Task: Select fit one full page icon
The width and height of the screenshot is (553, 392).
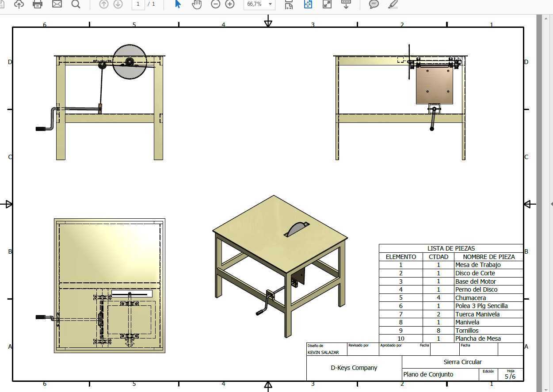Action: pyautogui.click(x=308, y=4)
